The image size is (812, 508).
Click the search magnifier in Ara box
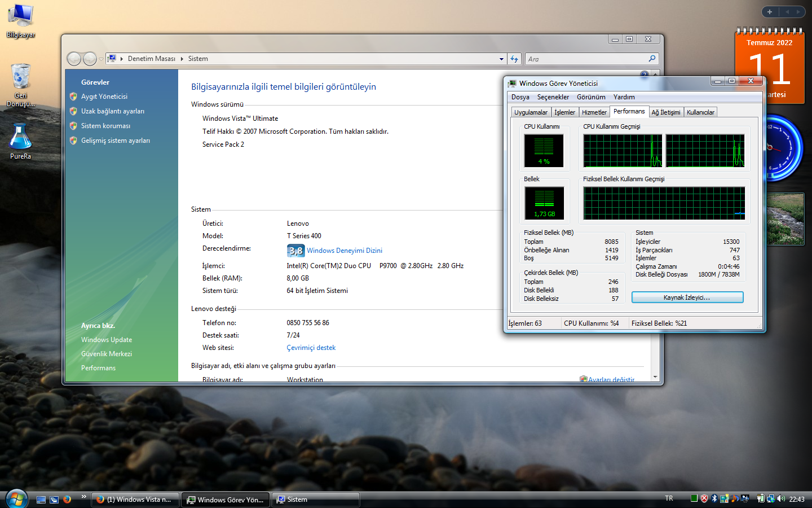click(652, 59)
